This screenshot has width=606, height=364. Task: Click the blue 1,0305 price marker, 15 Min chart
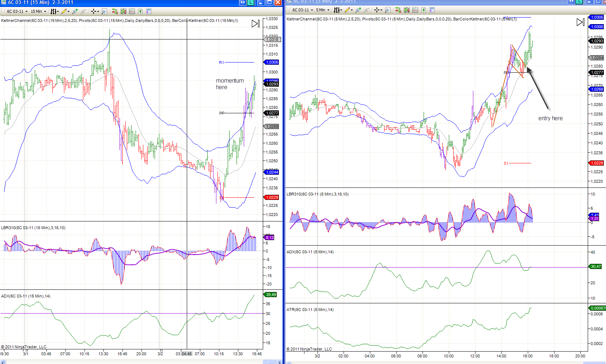[272, 62]
